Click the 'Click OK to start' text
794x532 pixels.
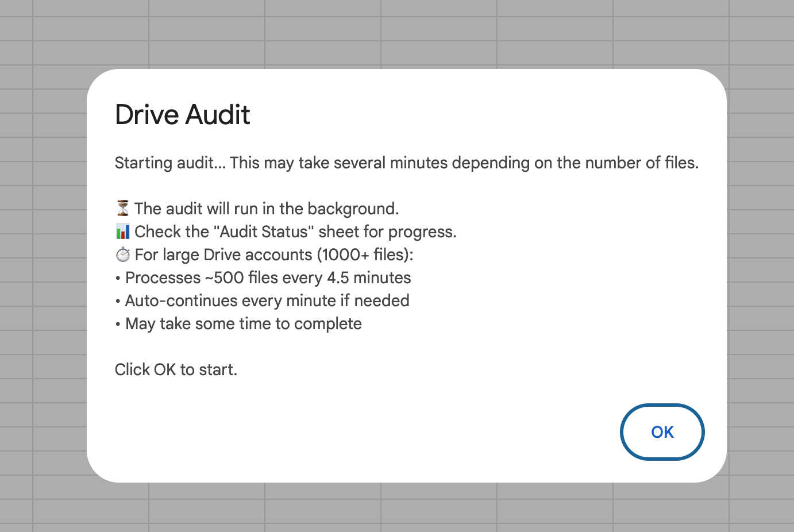click(176, 369)
